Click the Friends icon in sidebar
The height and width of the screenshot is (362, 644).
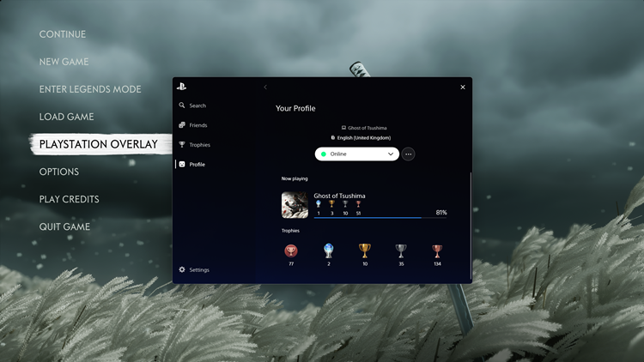click(182, 125)
